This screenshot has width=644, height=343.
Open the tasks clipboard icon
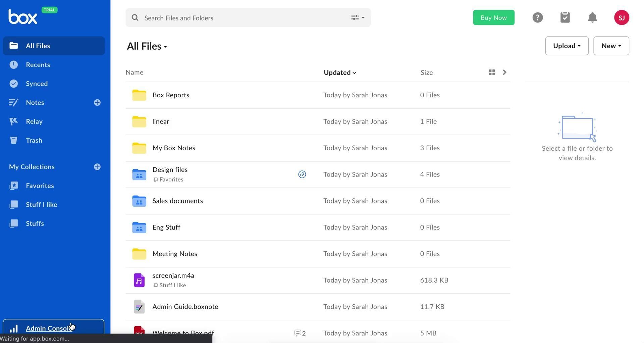(x=565, y=17)
